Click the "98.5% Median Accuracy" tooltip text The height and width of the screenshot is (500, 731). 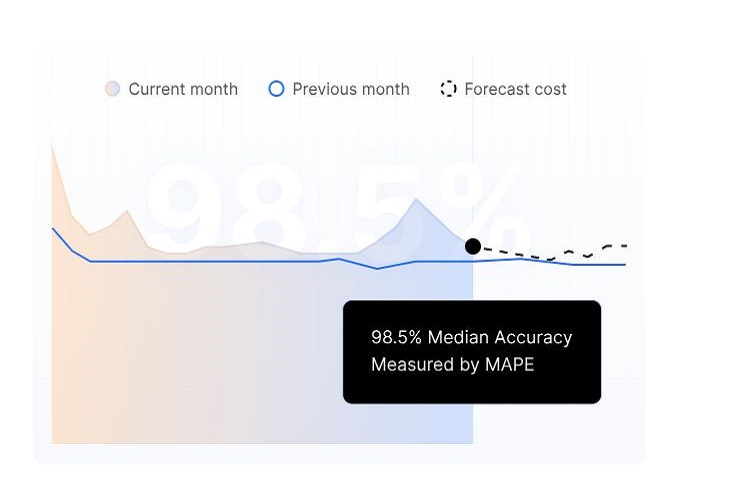471,337
